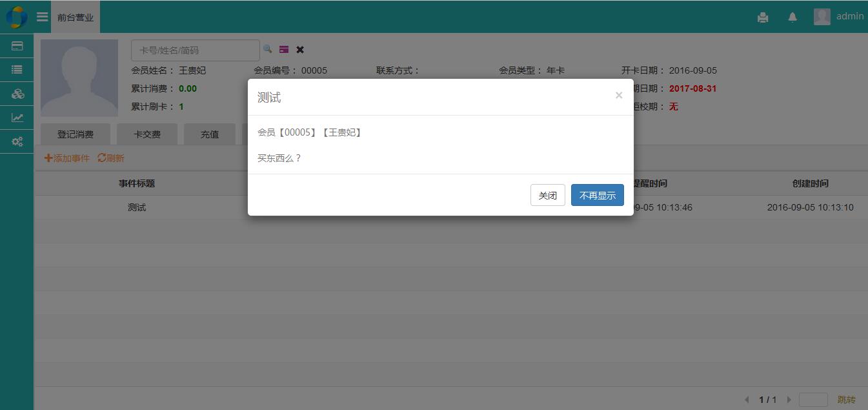The height and width of the screenshot is (410, 868).
Task: Open the list icon in left sidebar
Action: point(17,70)
